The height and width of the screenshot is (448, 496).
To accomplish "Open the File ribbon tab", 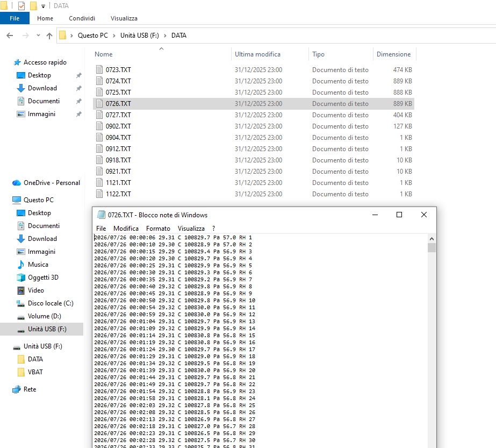I will pos(15,18).
